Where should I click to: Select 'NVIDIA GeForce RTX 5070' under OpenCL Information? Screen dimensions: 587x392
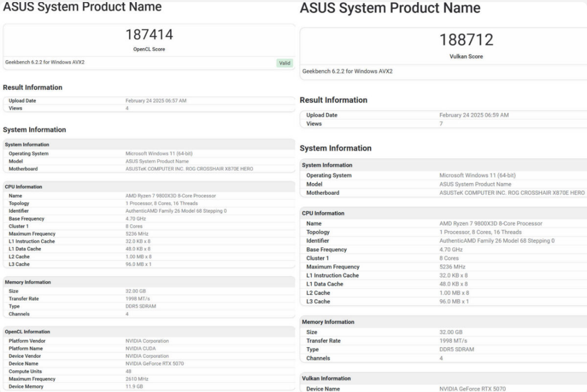pos(155,364)
